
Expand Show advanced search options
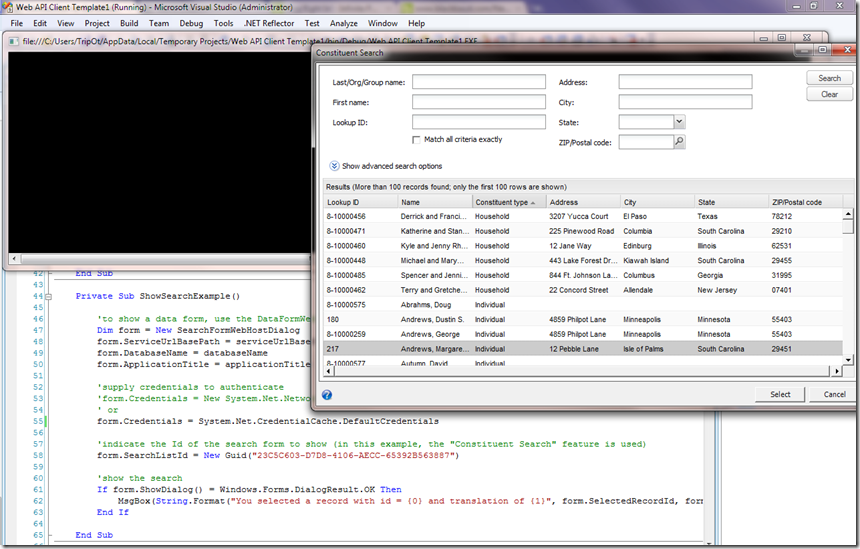[x=334, y=166]
